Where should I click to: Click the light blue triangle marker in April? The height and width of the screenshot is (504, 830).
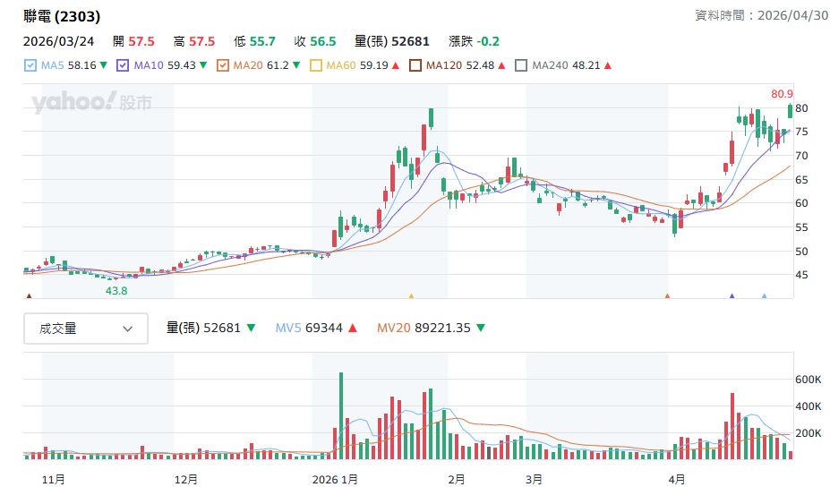tap(764, 295)
